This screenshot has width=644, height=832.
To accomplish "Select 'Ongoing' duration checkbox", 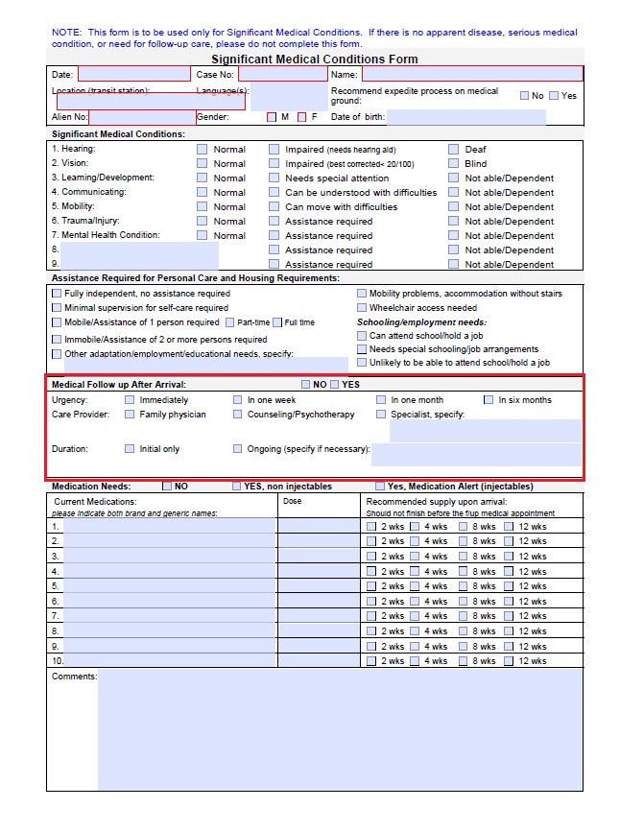I will coord(237,449).
